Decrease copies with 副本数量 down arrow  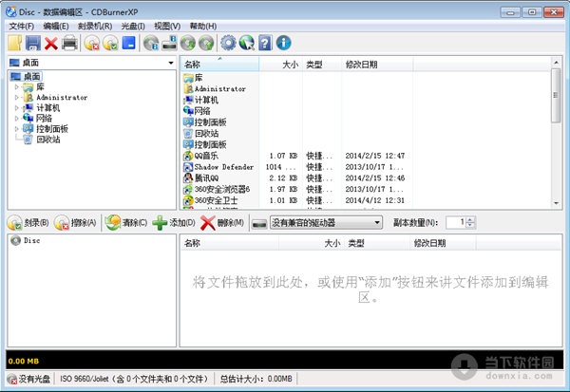coord(470,225)
